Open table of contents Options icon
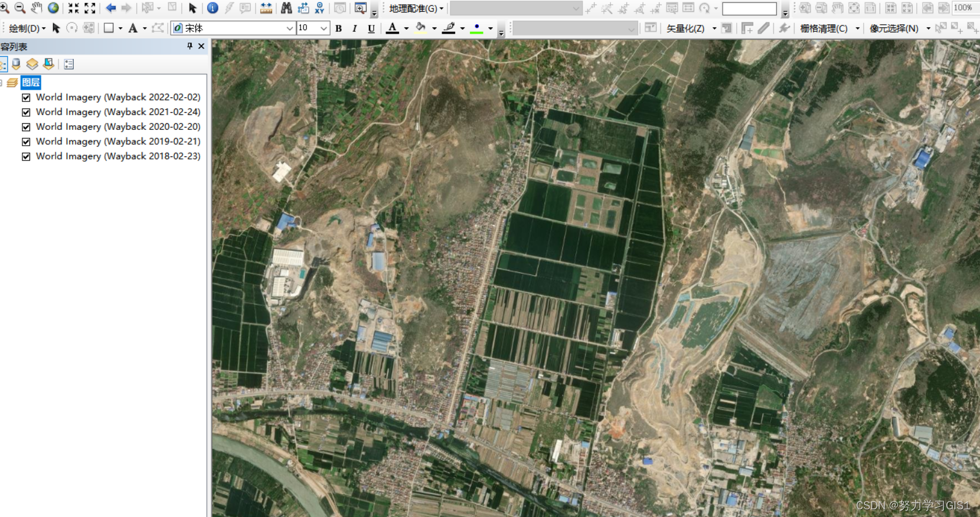This screenshot has height=517, width=980. pos(69,64)
